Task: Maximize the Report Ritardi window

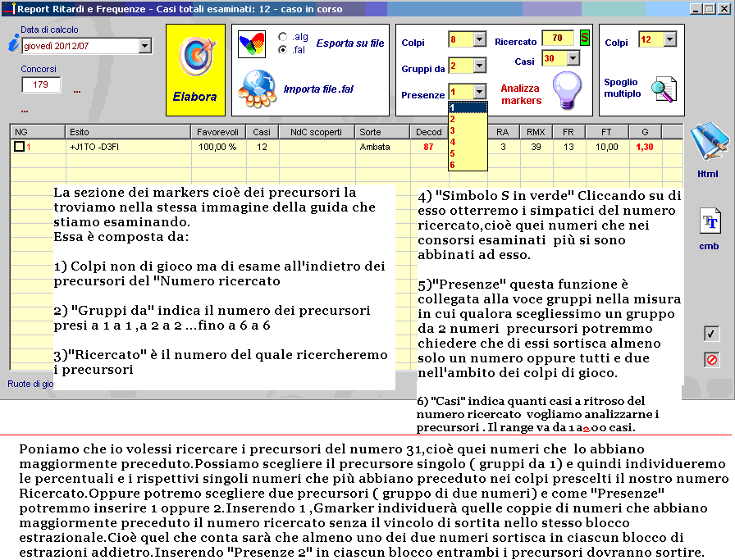Action: coord(710,8)
